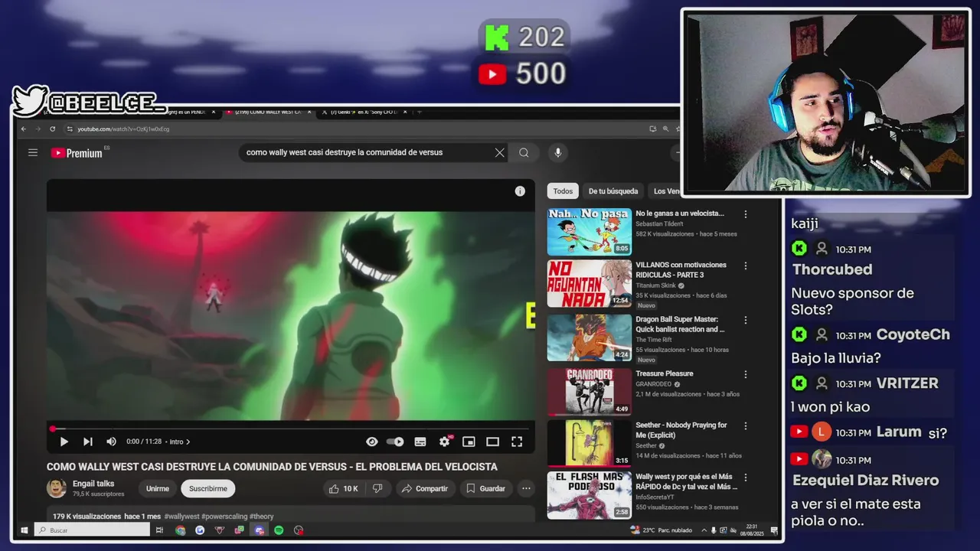Open Treasure Pleasure video thumbnail
The image size is (980, 551).
tap(589, 392)
